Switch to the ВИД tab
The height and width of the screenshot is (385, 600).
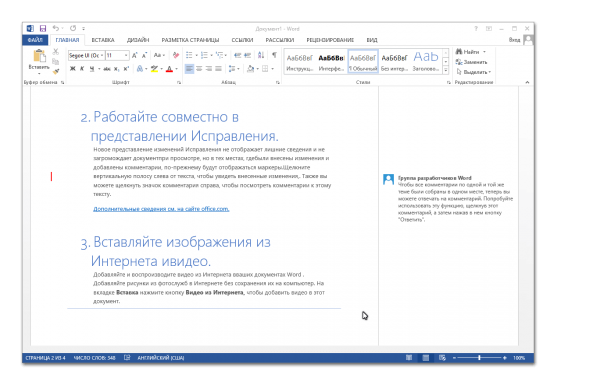372,40
